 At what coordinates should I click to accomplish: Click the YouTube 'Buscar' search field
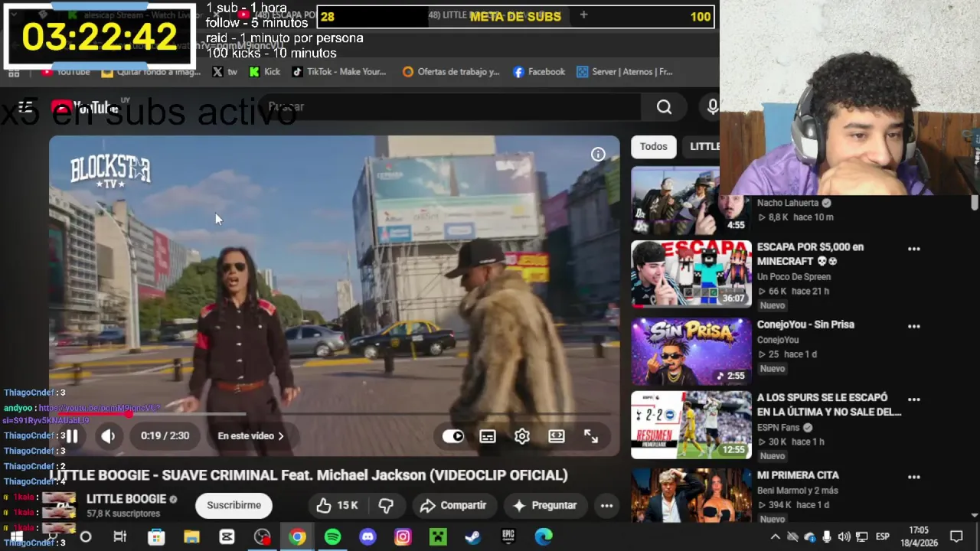click(452, 107)
